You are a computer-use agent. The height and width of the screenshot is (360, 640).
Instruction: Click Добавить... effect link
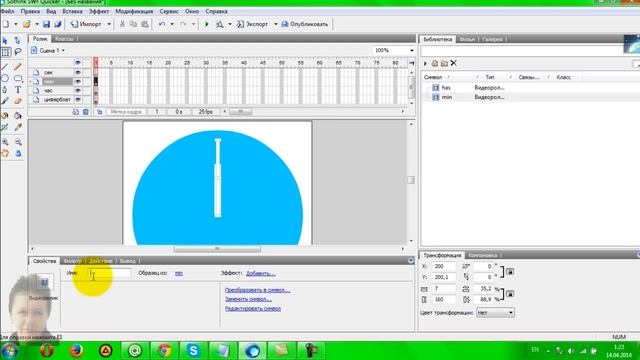(x=260, y=273)
